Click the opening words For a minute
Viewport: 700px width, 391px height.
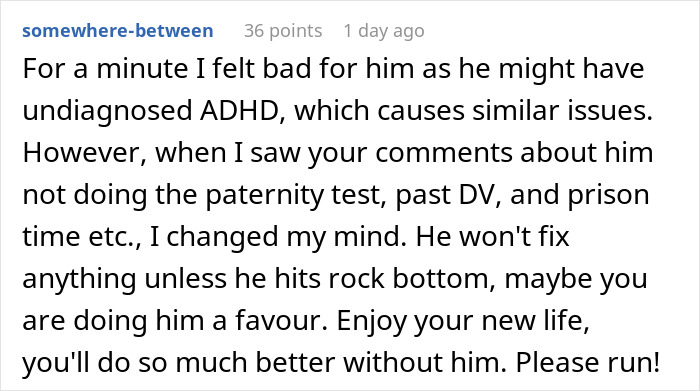pos(105,68)
